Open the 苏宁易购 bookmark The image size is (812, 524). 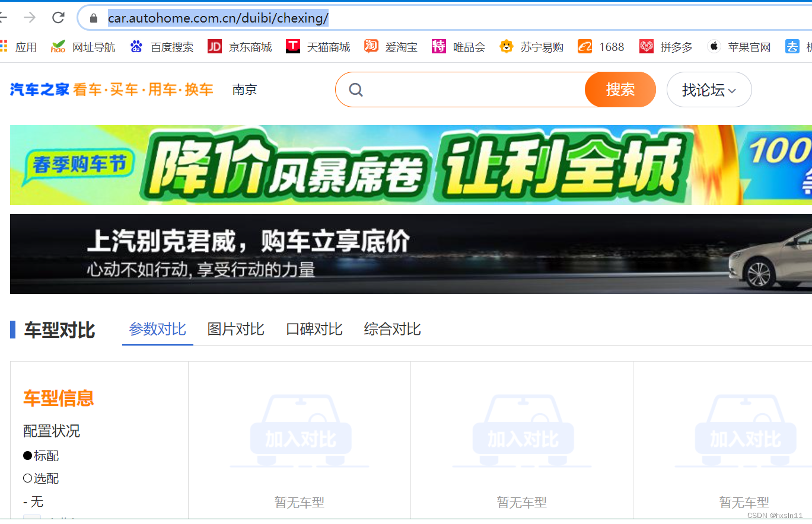(x=531, y=47)
